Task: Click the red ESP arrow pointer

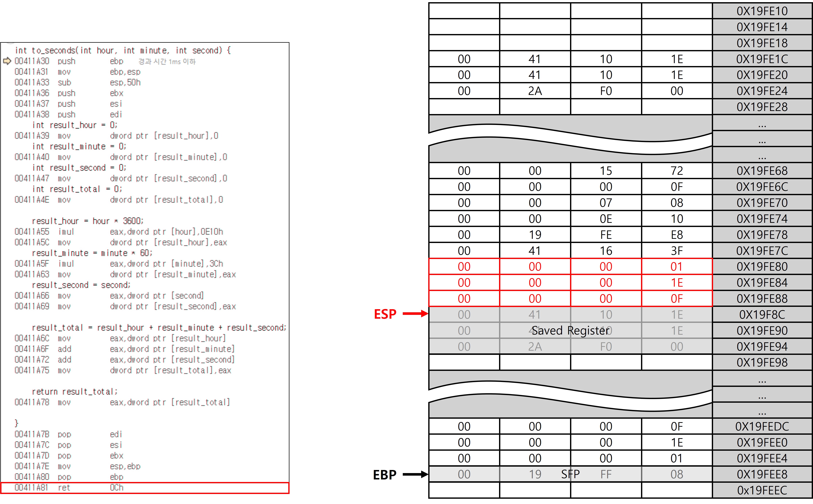Action: coord(415,314)
